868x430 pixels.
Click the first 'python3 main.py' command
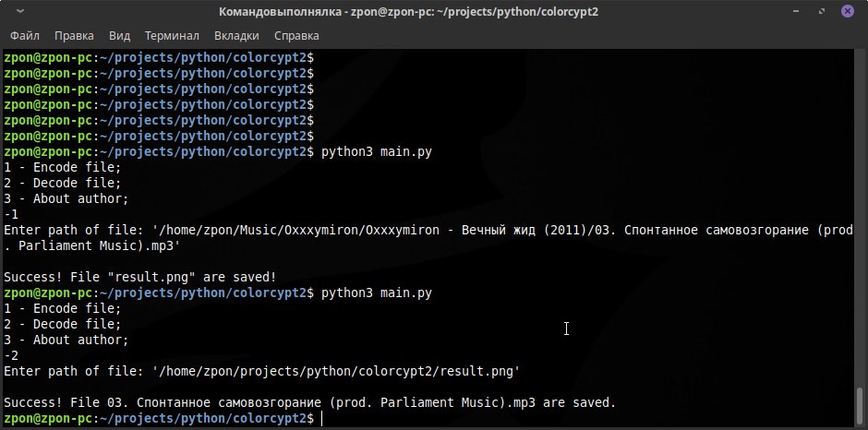tap(377, 151)
